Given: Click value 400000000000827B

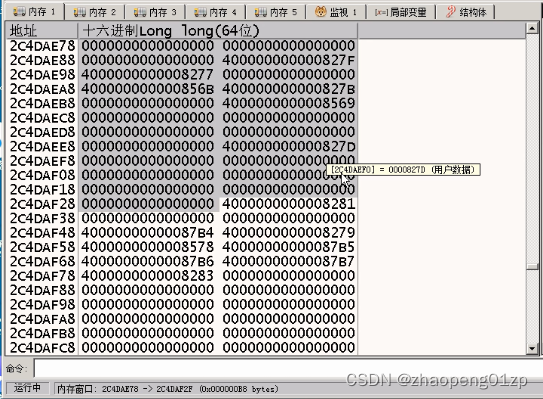Looking at the screenshot, I should tap(289, 89).
